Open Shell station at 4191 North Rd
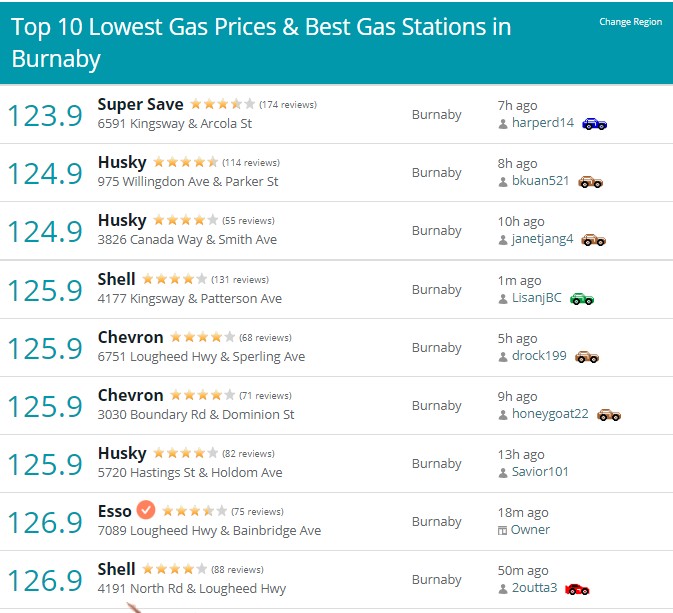Viewport: 673px width, 613px height. 116,569
